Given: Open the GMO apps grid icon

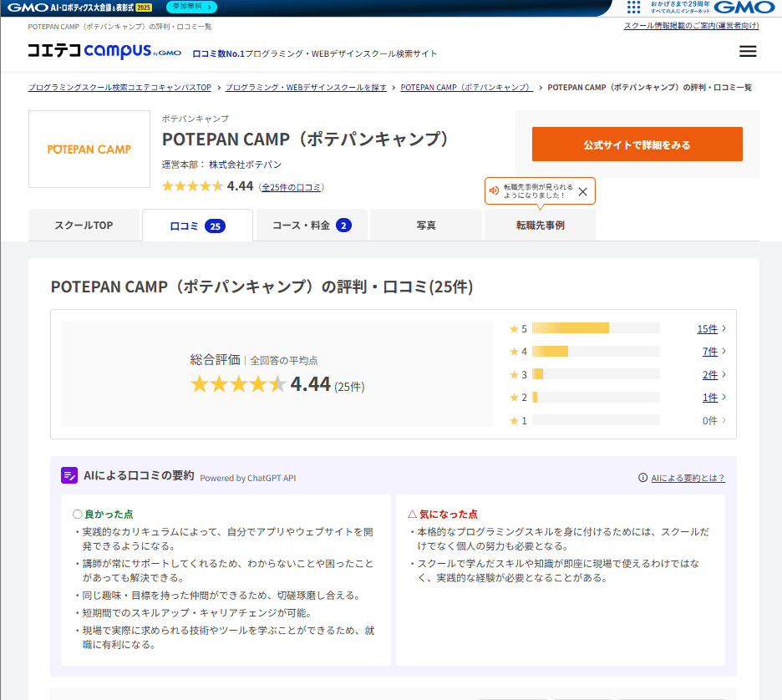Looking at the screenshot, I should coord(633,8).
